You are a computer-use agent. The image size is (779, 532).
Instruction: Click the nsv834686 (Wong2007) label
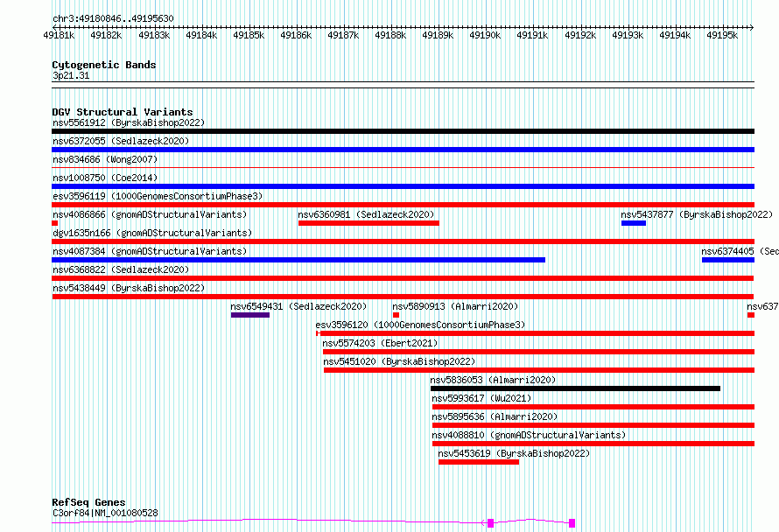coord(105,159)
